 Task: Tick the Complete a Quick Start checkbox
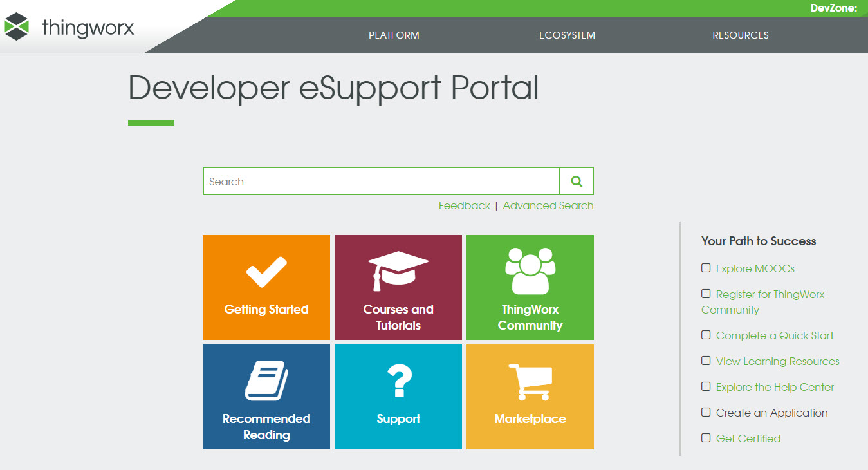point(706,335)
